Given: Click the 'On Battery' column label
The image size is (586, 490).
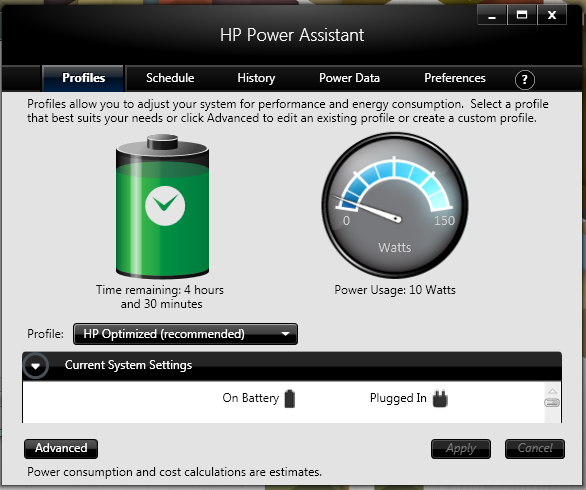Looking at the screenshot, I should (251, 398).
